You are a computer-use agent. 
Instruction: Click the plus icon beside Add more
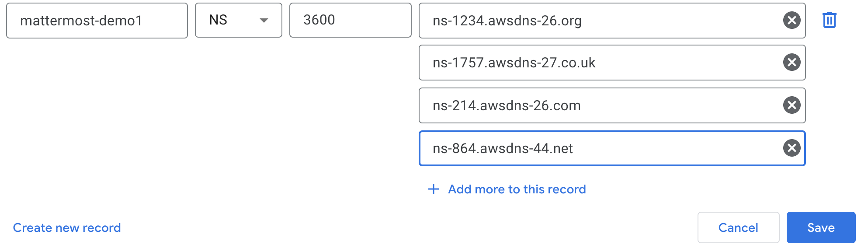click(x=433, y=189)
